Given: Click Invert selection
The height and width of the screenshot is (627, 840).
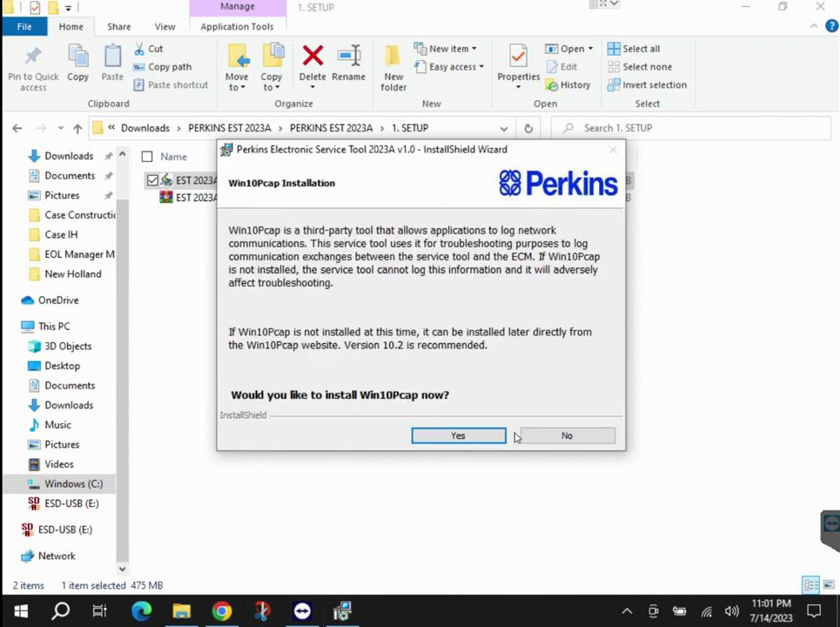Looking at the screenshot, I should (x=647, y=84).
